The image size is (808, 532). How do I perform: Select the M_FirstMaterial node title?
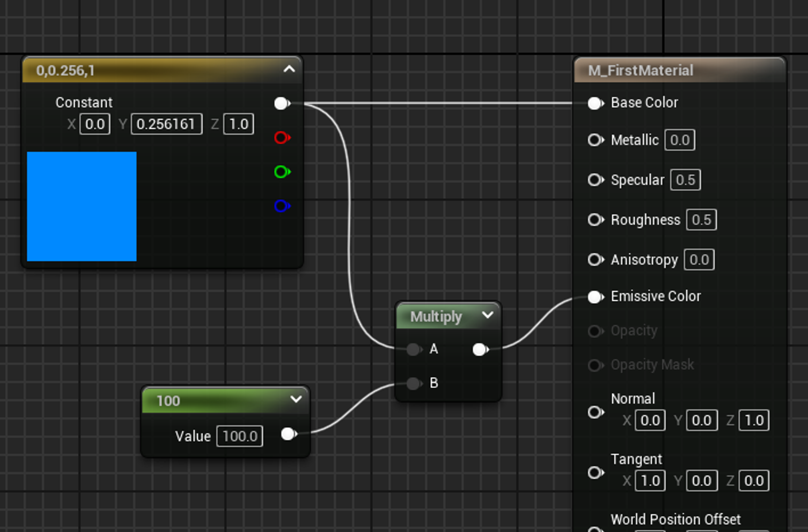pos(641,70)
